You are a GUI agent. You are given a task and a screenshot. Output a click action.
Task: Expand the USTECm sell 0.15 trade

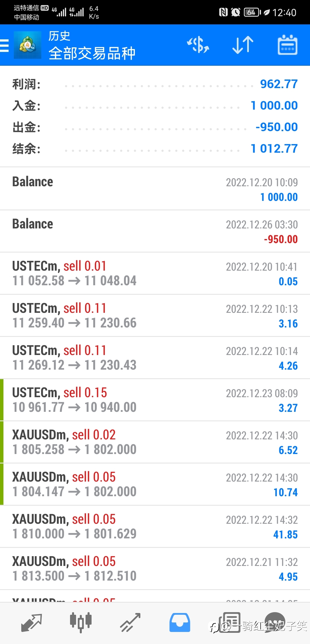click(155, 400)
